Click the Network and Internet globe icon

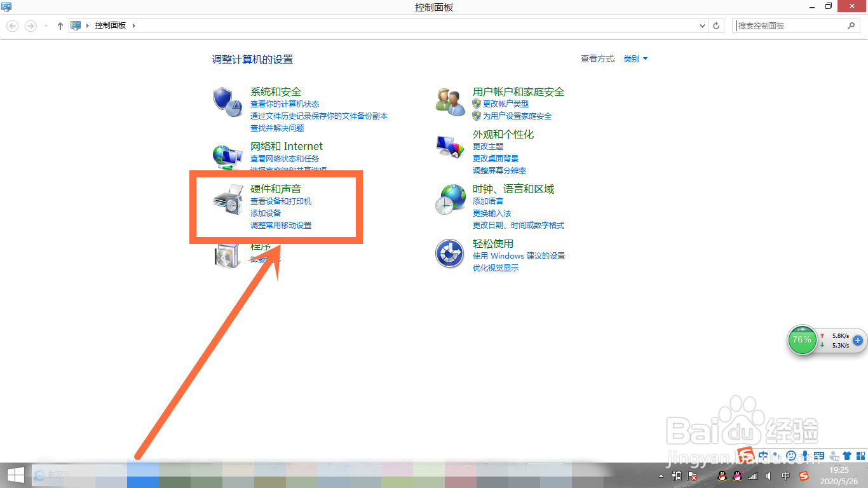227,156
